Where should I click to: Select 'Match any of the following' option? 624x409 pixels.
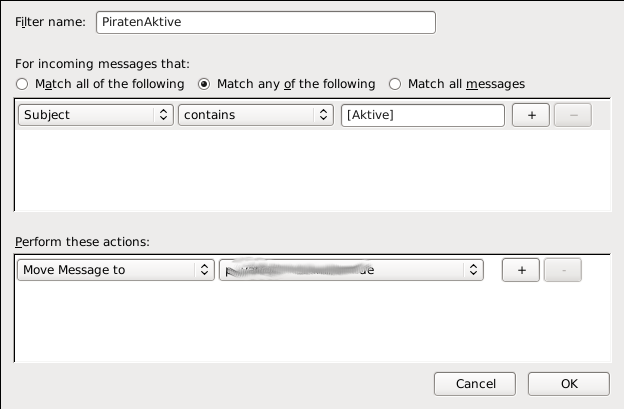[x=207, y=84]
